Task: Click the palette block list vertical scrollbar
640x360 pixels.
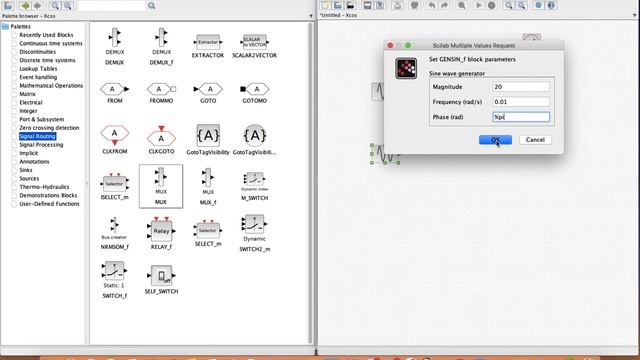Action: (310, 183)
